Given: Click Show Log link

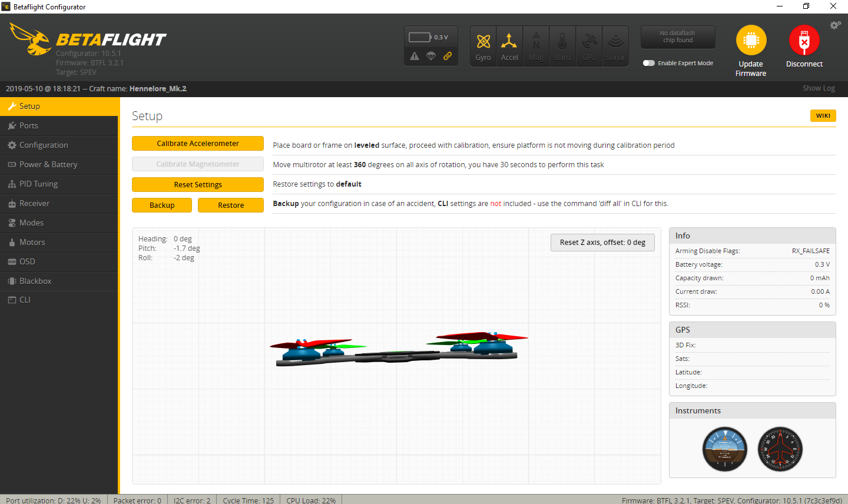Looking at the screenshot, I should coord(819,88).
